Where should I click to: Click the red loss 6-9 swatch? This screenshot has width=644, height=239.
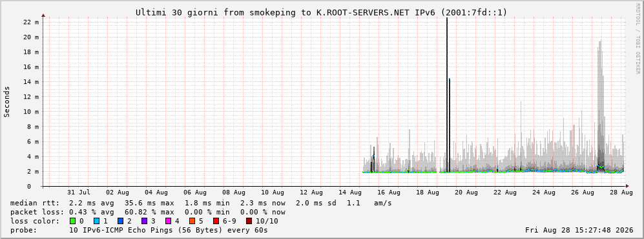(x=216, y=221)
